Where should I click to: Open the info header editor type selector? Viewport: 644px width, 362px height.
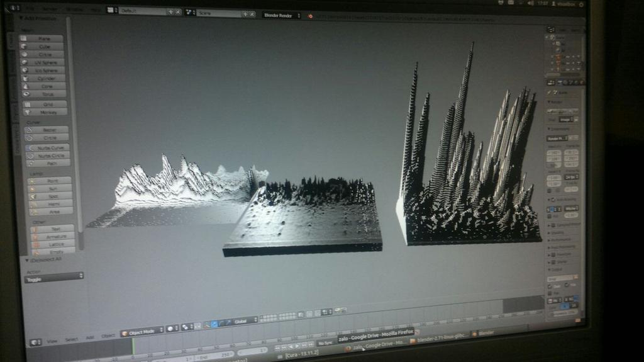point(14,8)
